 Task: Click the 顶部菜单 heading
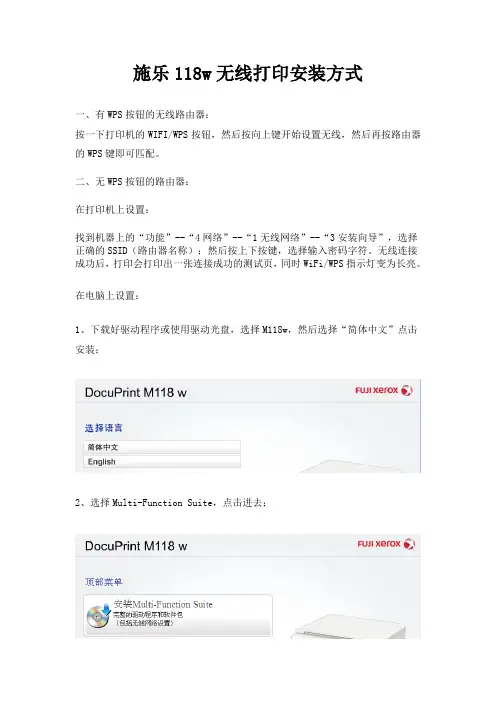coord(103,582)
